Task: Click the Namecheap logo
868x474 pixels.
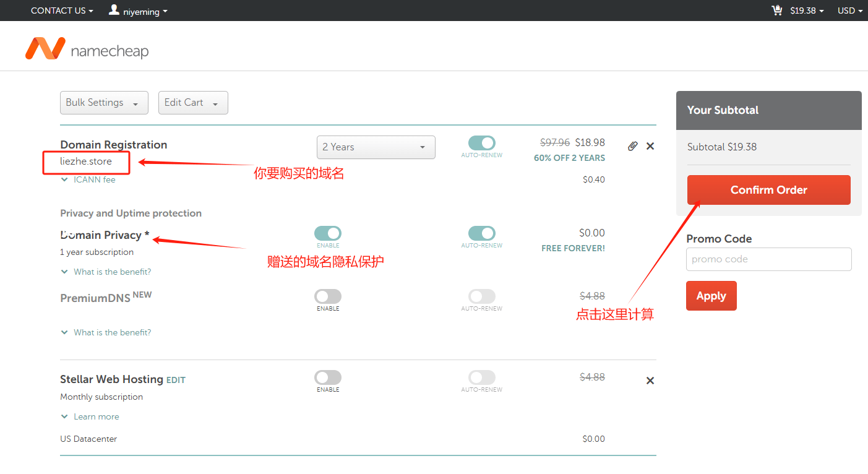Action: point(87,49)
